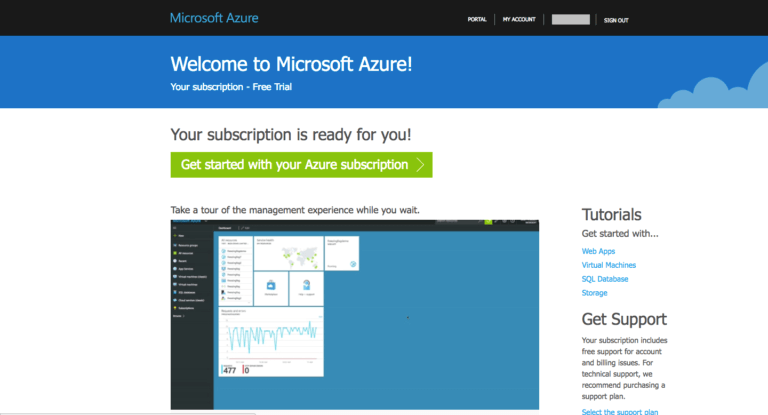Screen dimensions: 768x415
Task: Click the Tutorials heading
Action: click(x=611, y=215)
